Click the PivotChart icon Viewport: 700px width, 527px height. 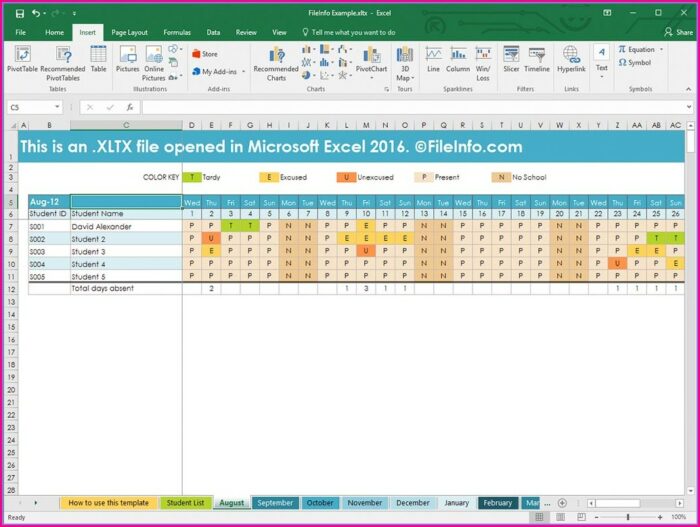371,59
